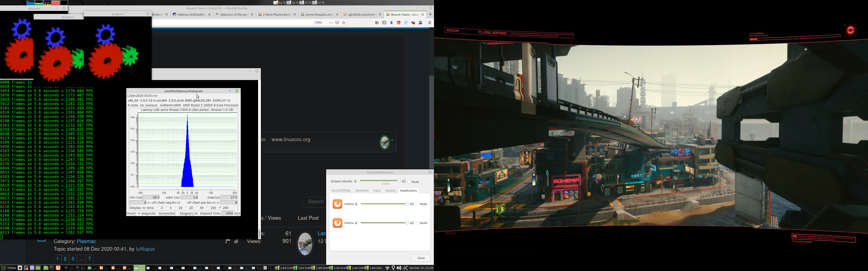Go to topic page 7
The height and width of the screenshot is (271, 868).
90,259
